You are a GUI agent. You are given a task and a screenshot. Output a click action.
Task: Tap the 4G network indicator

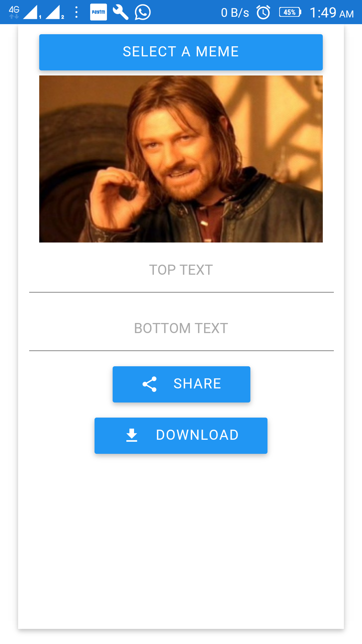pyautogui.click(x=14, y=12)
